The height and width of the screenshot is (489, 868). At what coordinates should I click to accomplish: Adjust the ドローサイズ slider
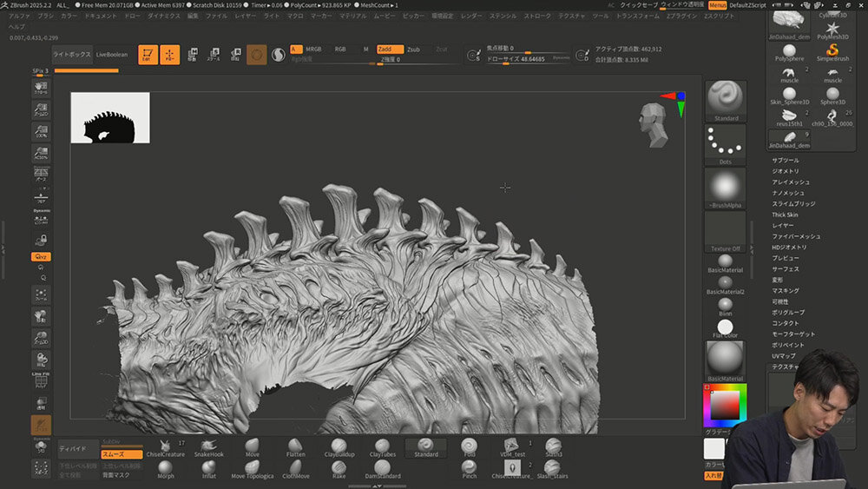[528, 59]
